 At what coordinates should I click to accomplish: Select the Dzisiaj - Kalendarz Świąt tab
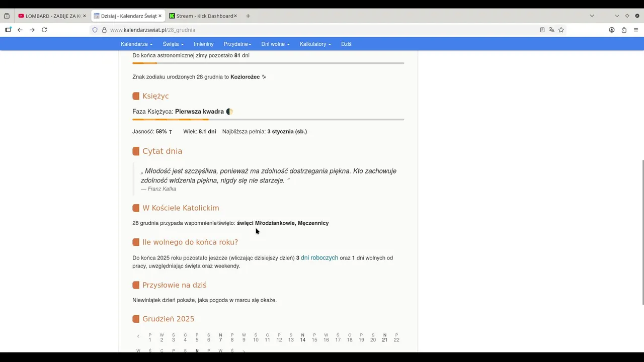coord(127,16)
